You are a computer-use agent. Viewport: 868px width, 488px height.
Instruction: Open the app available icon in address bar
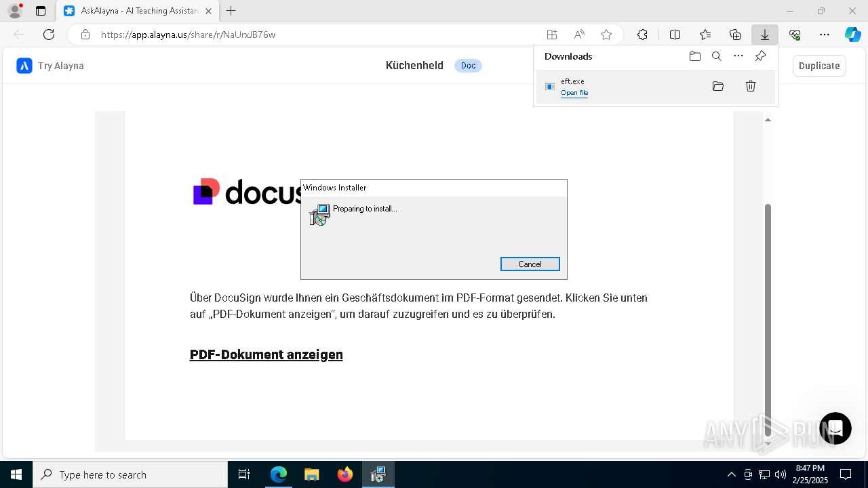(x=552, y=35)
